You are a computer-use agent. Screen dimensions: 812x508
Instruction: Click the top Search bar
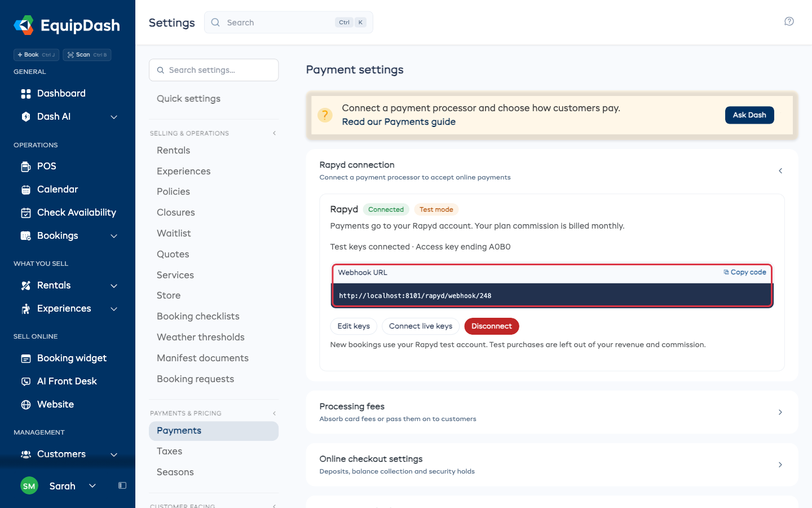(x=289, y=23)
